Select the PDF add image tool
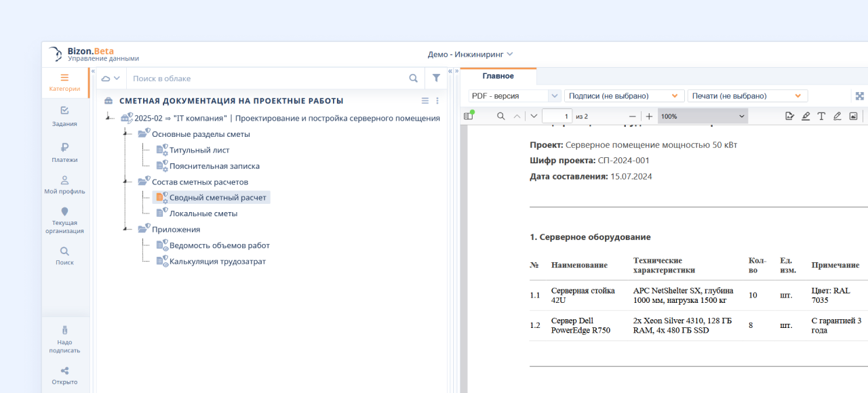The width and height of the screenshot is (868, 393). [x=853, y=116]
